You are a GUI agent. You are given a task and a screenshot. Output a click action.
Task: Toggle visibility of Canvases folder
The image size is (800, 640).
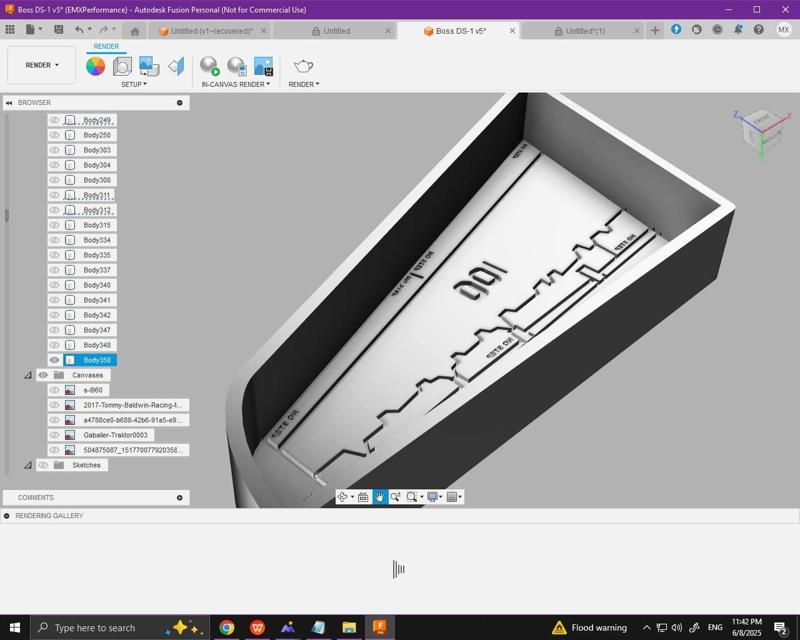pos(43,375)
